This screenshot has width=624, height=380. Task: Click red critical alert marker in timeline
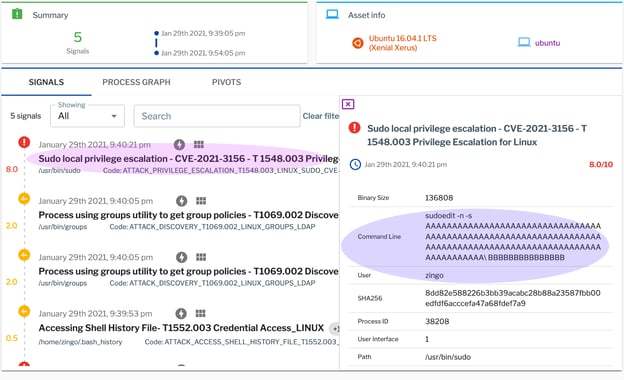pos(24,142)
